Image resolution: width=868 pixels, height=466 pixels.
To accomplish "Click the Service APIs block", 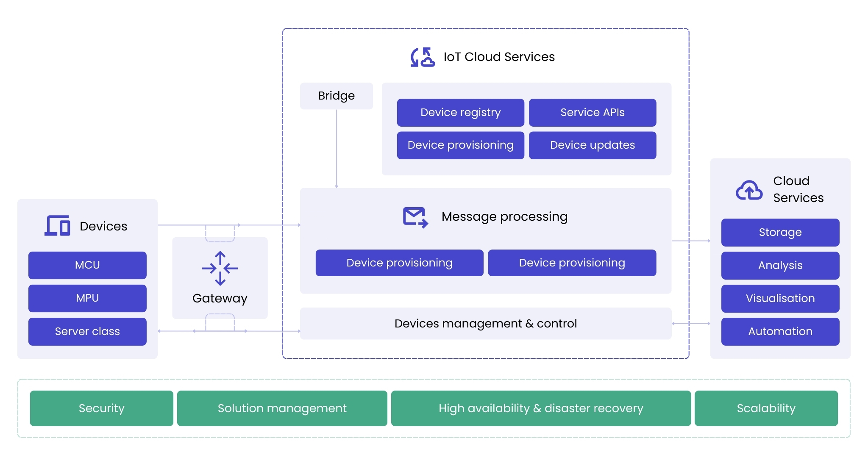I will [x=592, y=112].
